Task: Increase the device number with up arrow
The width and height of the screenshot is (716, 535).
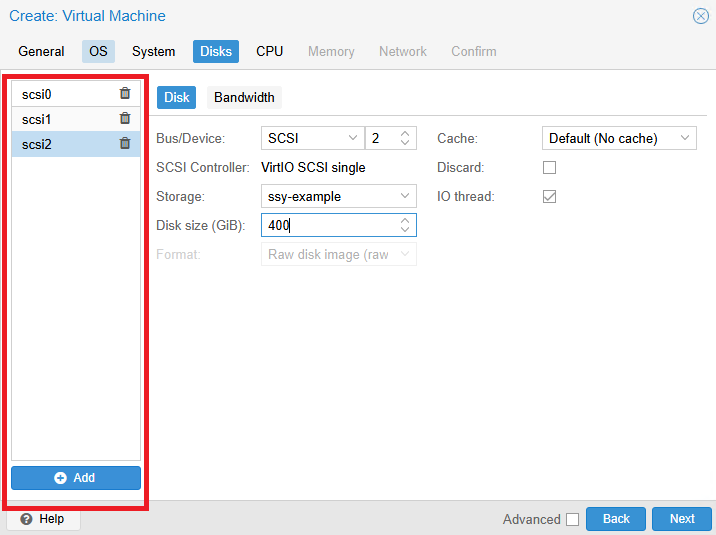Action: (x=405, y=133)
